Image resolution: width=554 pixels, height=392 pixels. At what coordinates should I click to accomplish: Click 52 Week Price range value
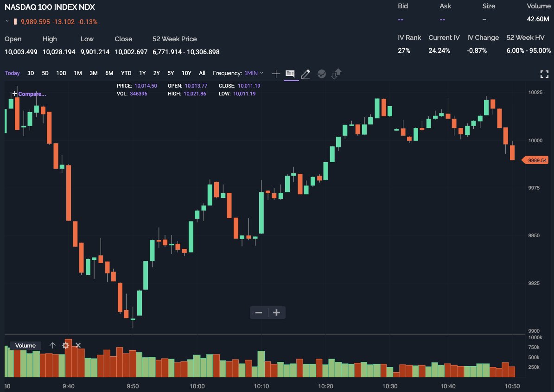click(186, 52)
